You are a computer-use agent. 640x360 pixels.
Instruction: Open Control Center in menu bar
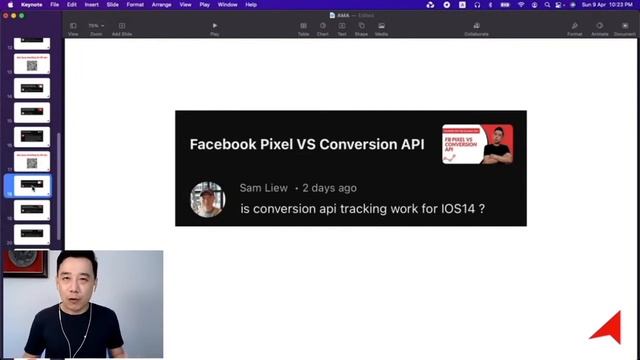tap(560, 5)
